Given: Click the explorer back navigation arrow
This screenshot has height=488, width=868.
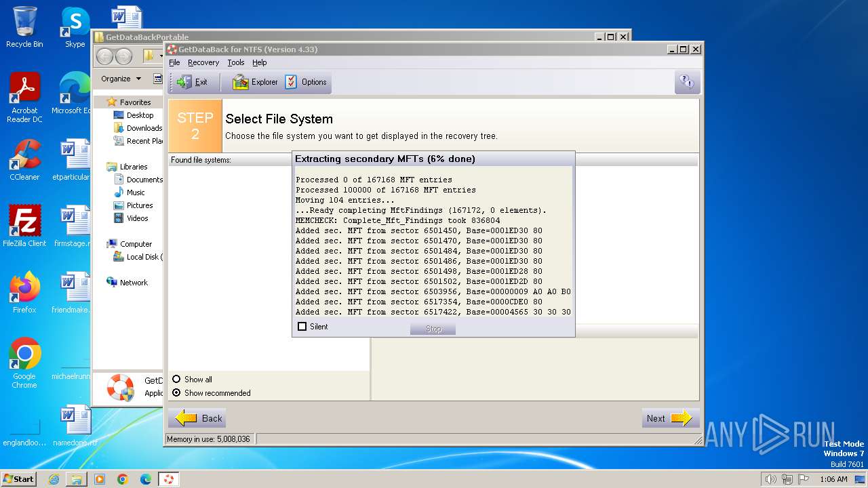Looking at the screenshot, I should pyautogui.click(x=104, y=56).
